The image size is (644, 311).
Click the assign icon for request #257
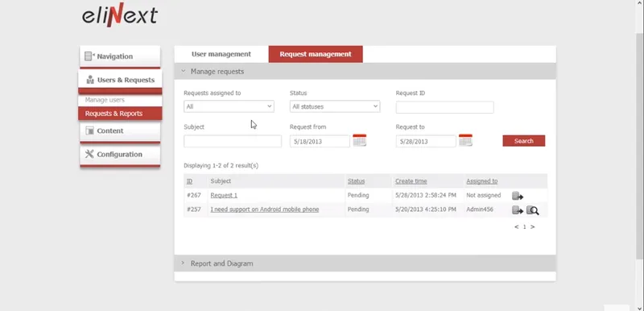tap(518, 210)
